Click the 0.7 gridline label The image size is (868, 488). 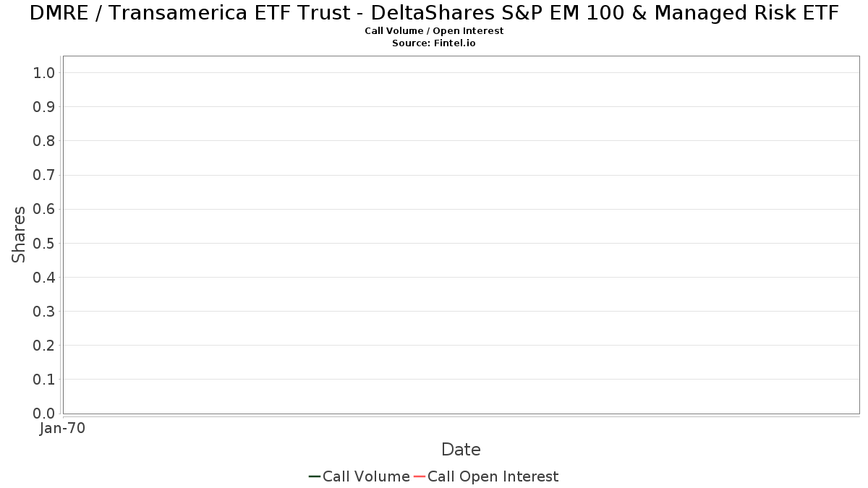(44, 175)
